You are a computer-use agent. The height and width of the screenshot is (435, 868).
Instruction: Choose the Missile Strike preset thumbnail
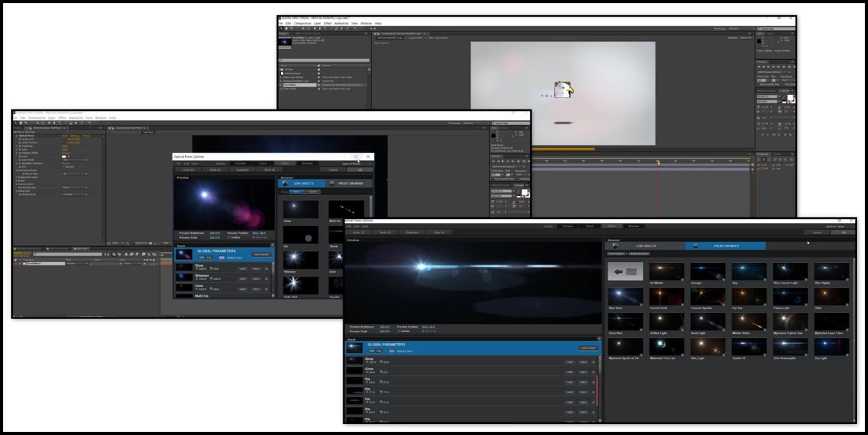tap(749, 322)
